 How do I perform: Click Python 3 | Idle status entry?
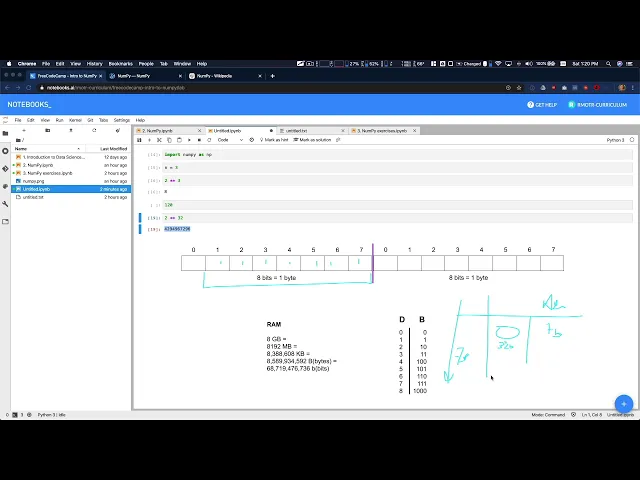coord(51,415)
